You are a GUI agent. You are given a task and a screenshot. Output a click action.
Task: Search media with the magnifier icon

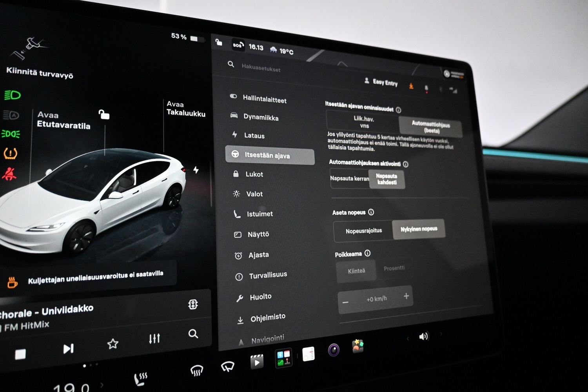point(193,334)
